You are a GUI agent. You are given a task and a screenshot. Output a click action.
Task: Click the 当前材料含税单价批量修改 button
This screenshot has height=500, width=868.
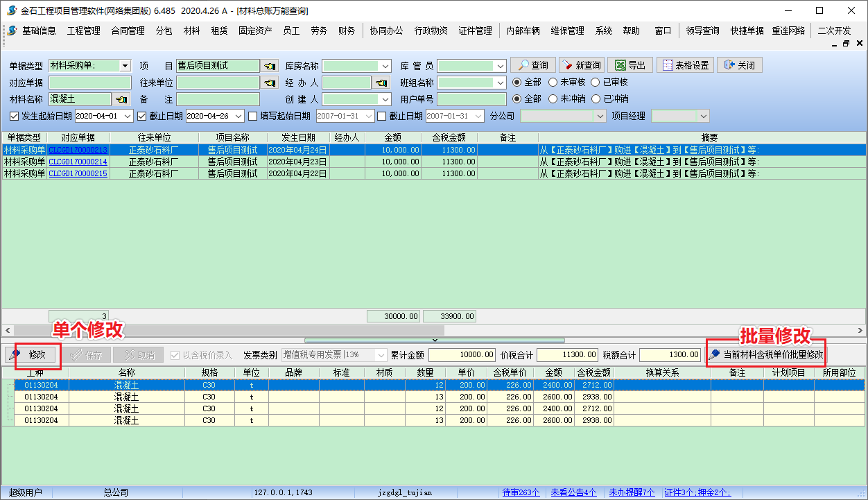coord(766,354)
